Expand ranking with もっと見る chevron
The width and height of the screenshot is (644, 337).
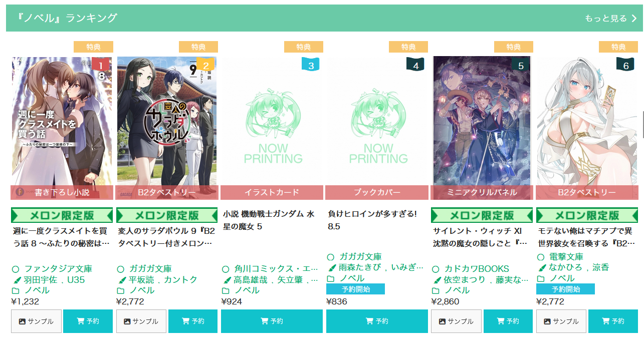point(634,19)
